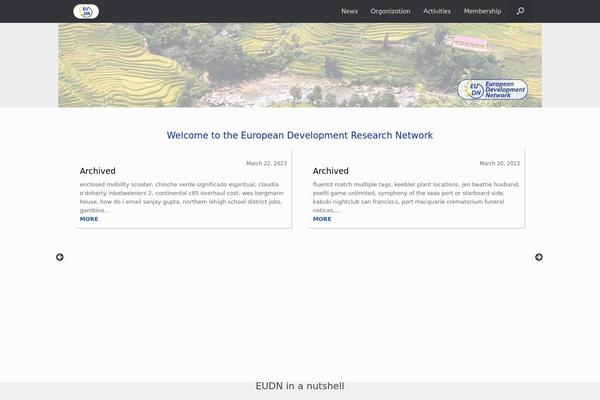Open MORE link on March 20 Archived post

click(x=322, y=219)
